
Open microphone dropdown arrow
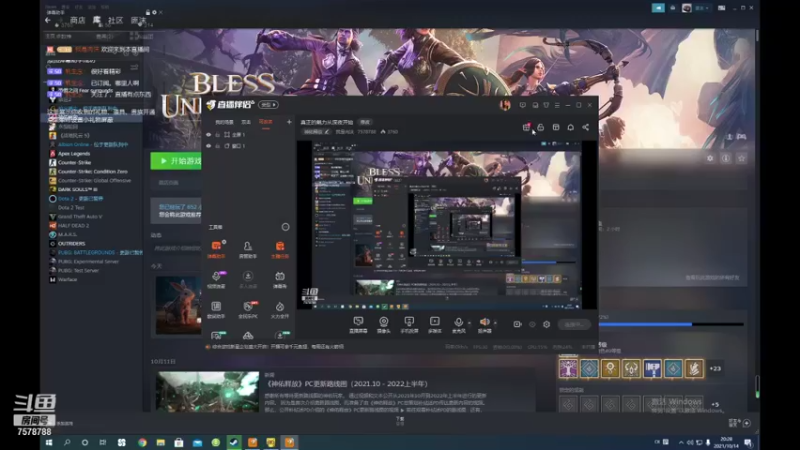[469, 322]
